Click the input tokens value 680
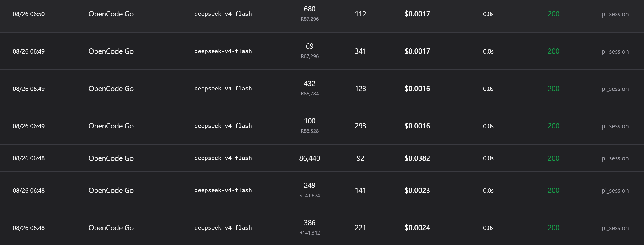 pos(309,9)
